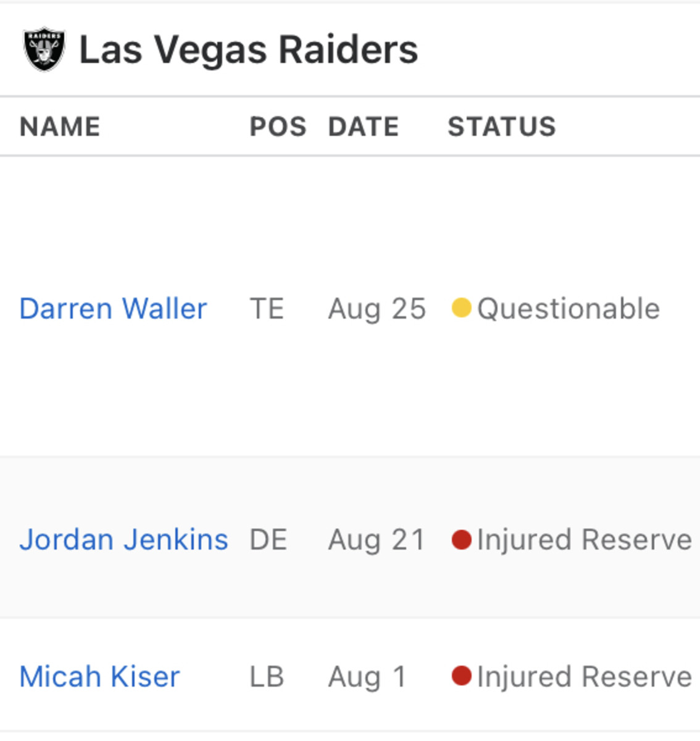Click the Raiders shield logo
Image resolution: width=700 pixels, height=741 pixels.
click(x=44, y=49)
